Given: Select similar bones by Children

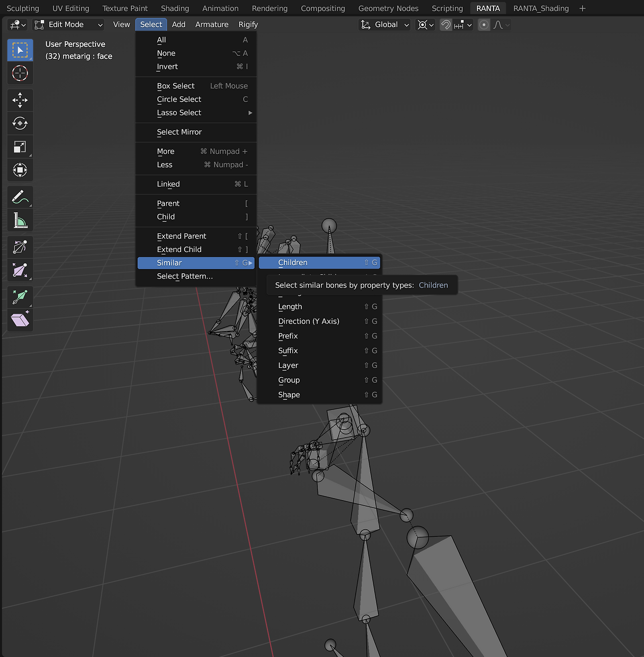Looking at the screenshot, I should [x=319, y=263].
